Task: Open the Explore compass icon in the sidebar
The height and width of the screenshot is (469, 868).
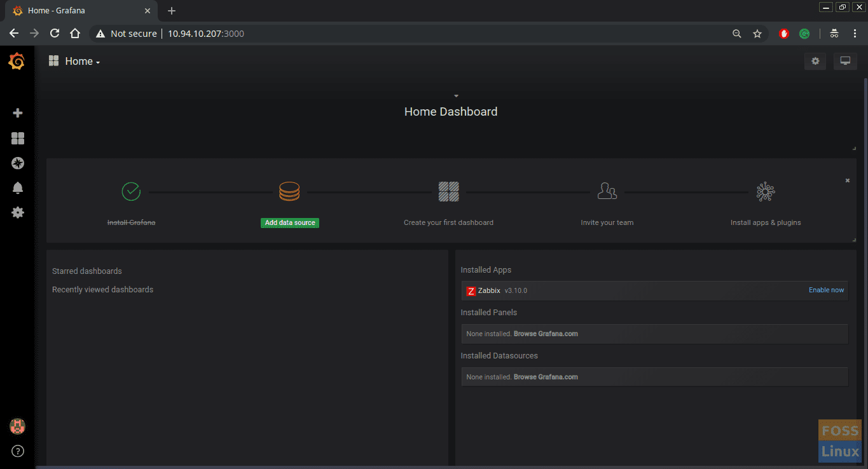Action: 18,163
